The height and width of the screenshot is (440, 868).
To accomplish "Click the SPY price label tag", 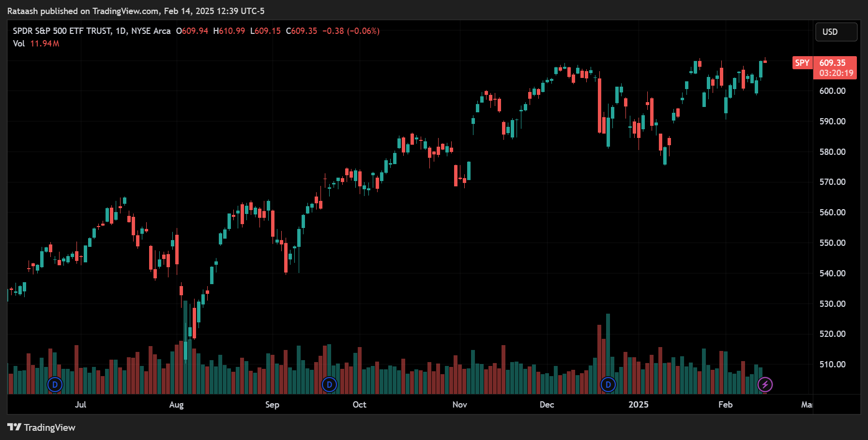I will (x=802, y=63).
